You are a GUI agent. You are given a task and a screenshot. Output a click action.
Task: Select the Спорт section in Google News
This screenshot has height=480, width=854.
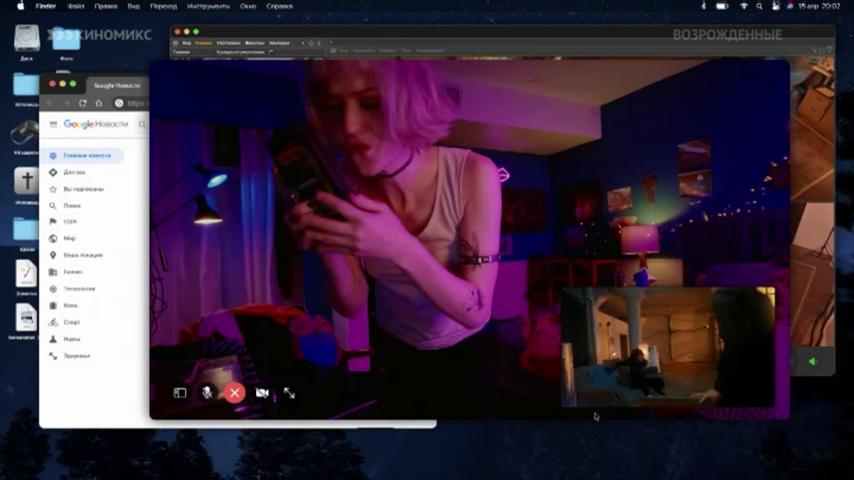click(71, 322)
